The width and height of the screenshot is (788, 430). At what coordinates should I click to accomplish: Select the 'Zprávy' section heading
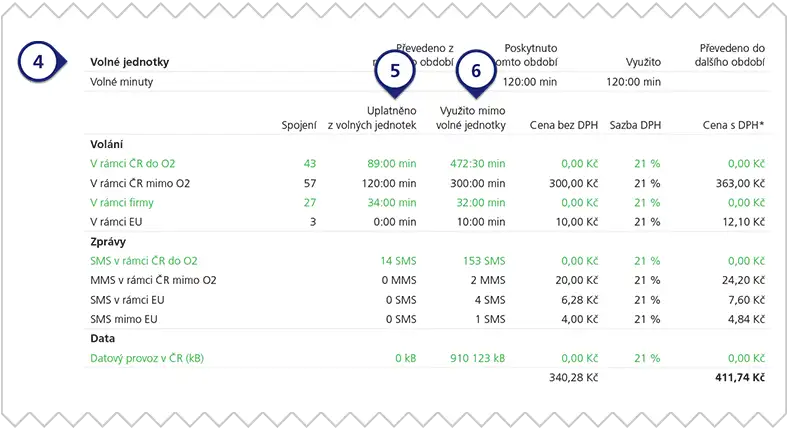tap(109, 241)
